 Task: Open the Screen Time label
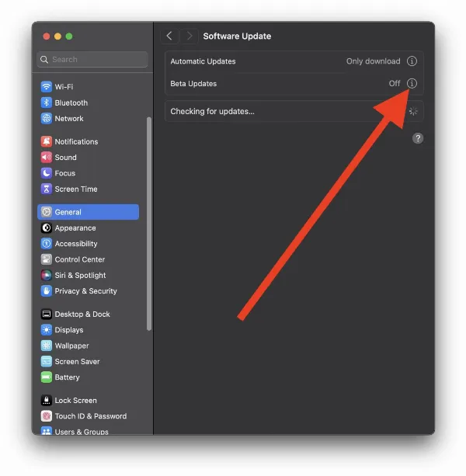(x=76, y=189)
